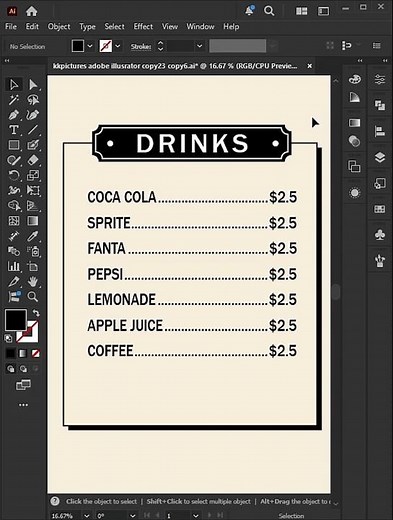This screenshot has height=520, width=393.
Task: Enable Draw Behind mode
Action: point(23,369)
